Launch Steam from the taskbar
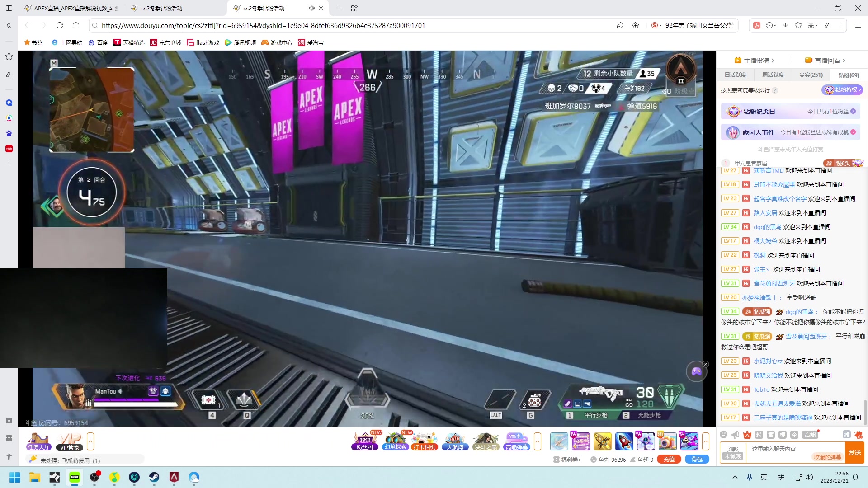868x488 pixels. 154,477
